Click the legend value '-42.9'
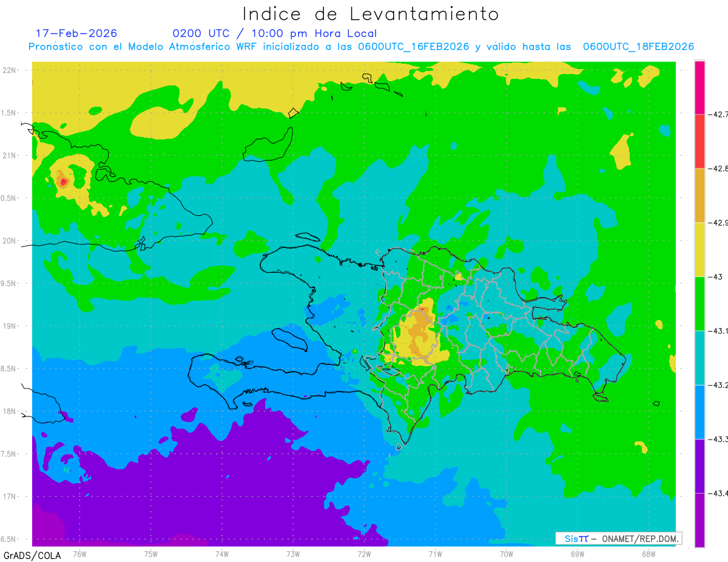Viewport: 728px width, 562px height. tap(719, 222)
